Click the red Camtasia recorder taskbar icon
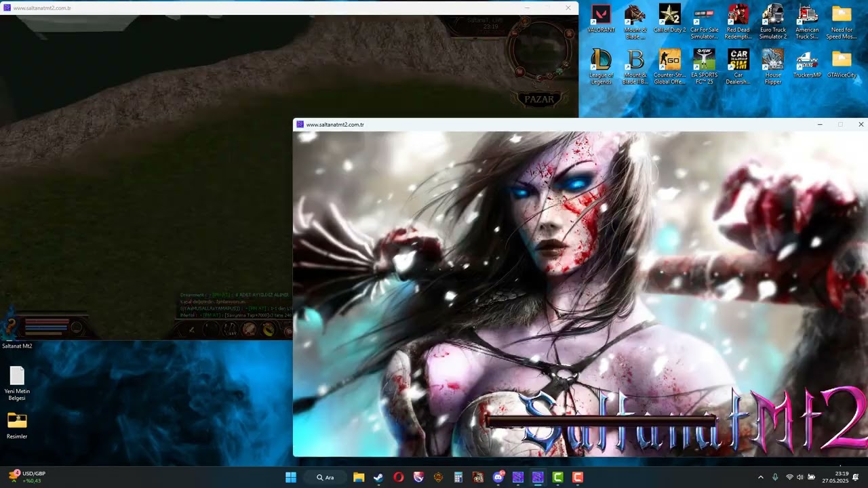The image size is (868, 488). [x=578, y=477]
